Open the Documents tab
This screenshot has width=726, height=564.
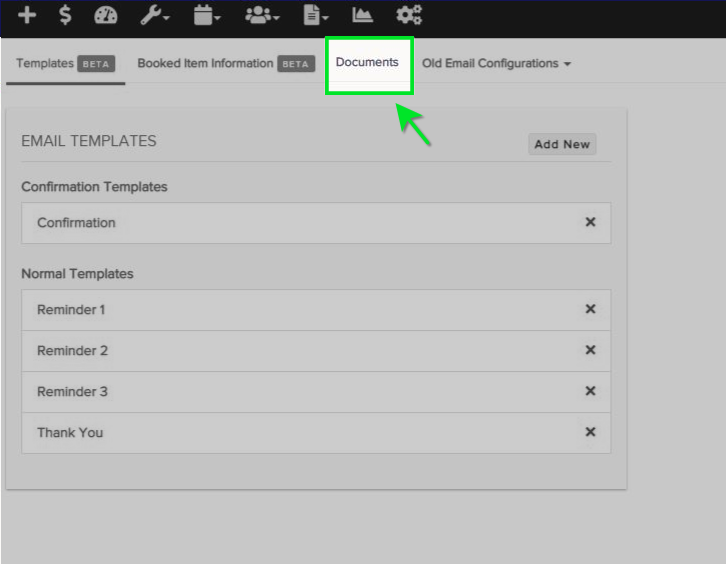coord(367,62)
